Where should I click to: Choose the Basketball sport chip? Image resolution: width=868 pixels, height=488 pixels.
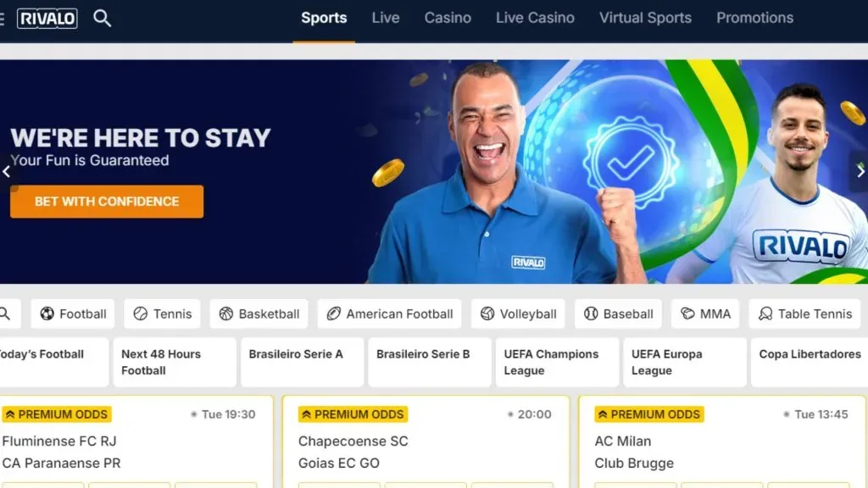[x=259, y=313]
